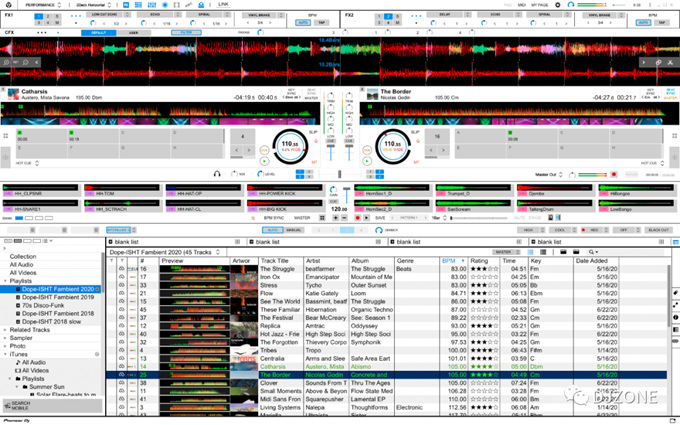Toggle SLIP mode on deck 1
Image resolution: width=680 pixels, height=425 pixels.
tap(313, 132)
